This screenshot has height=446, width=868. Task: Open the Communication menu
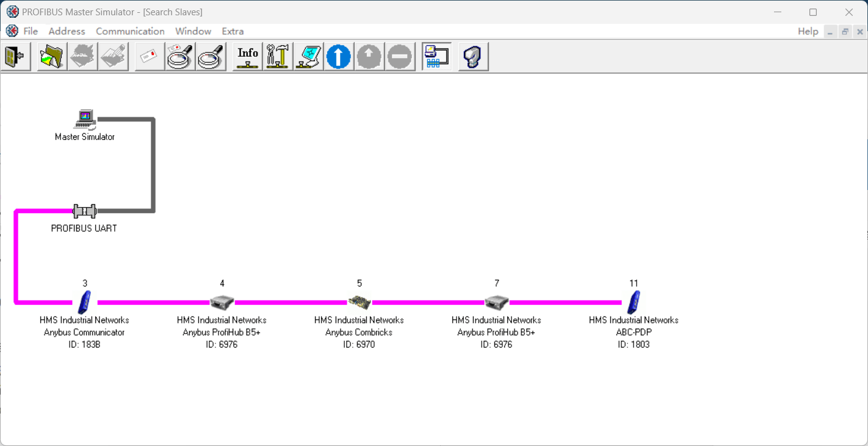point(130,31)
